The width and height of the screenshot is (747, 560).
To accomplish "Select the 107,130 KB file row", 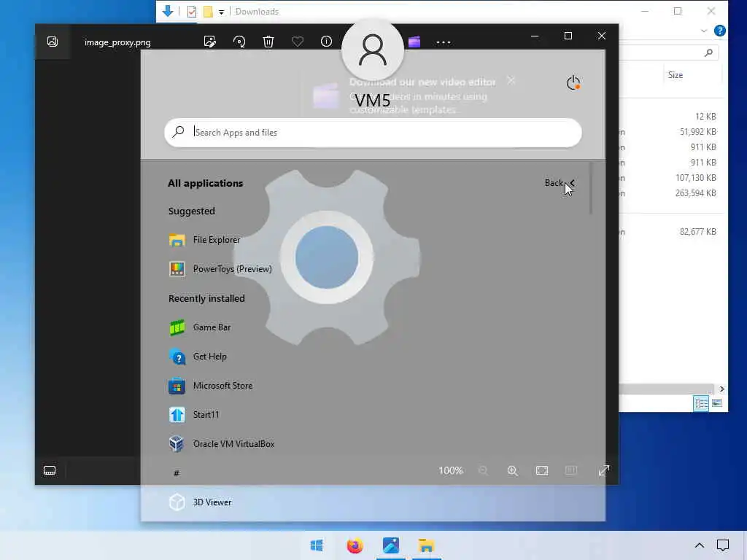I will coord(670,178).
